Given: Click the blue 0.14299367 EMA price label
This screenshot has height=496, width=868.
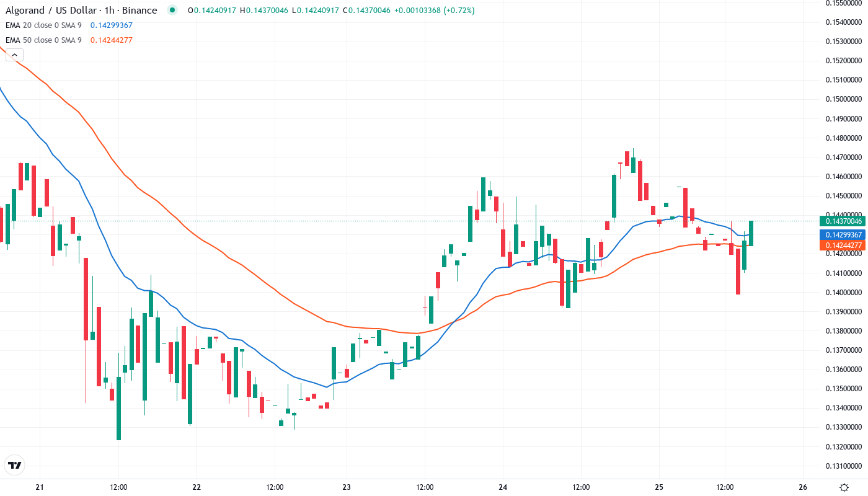Looking at the screenshot, I should 841,235.
